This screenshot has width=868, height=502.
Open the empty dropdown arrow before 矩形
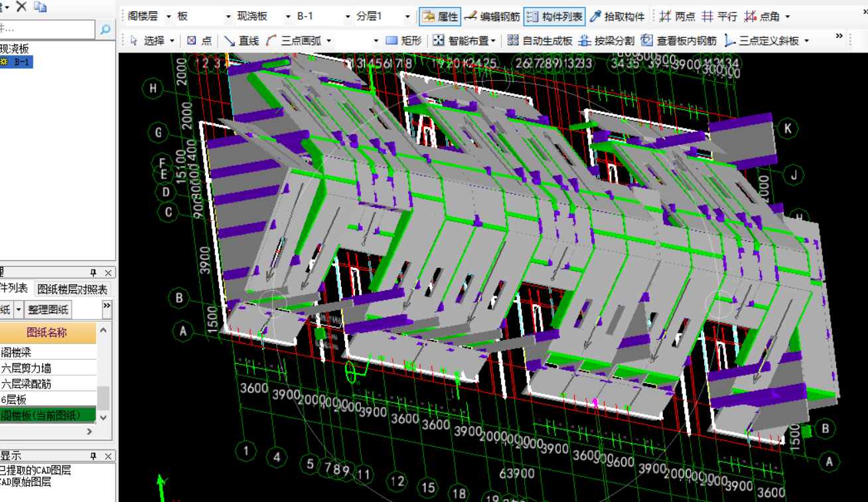click(376, 41)
